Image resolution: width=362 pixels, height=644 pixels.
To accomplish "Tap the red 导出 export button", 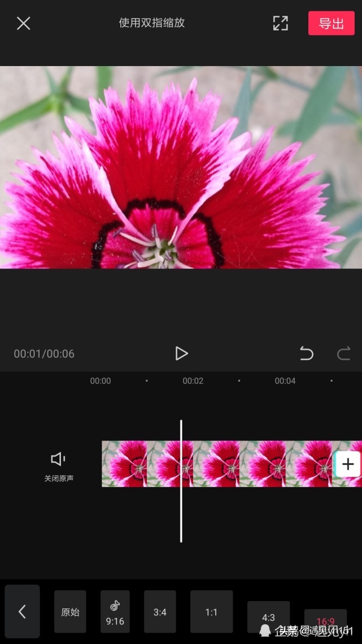I will coord(331,23).
